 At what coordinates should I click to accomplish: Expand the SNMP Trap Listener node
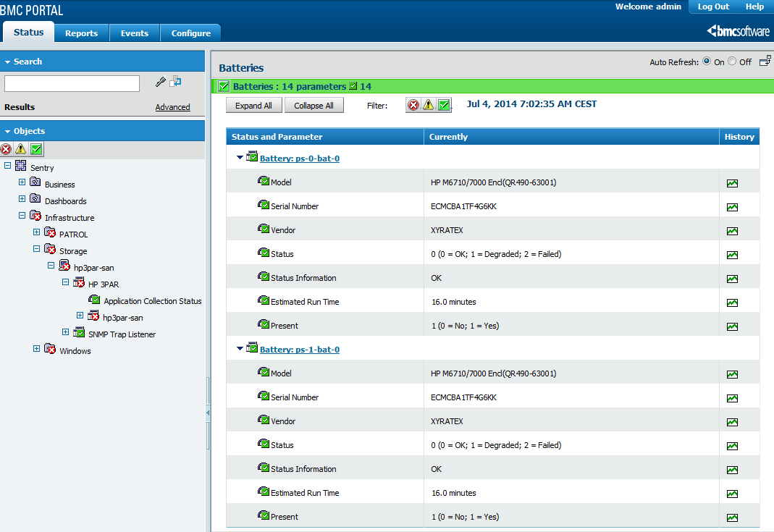point(65,332)
